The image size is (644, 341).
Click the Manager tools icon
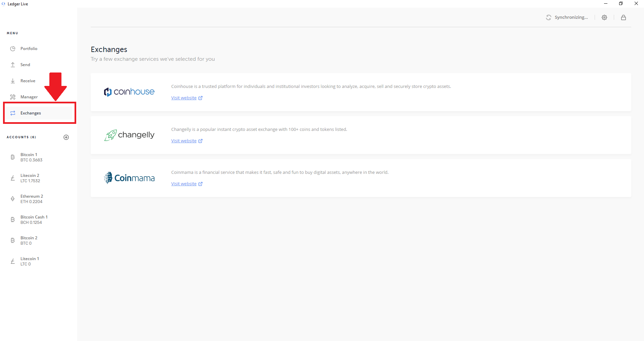pyautogui.click(x=13, y=97)
